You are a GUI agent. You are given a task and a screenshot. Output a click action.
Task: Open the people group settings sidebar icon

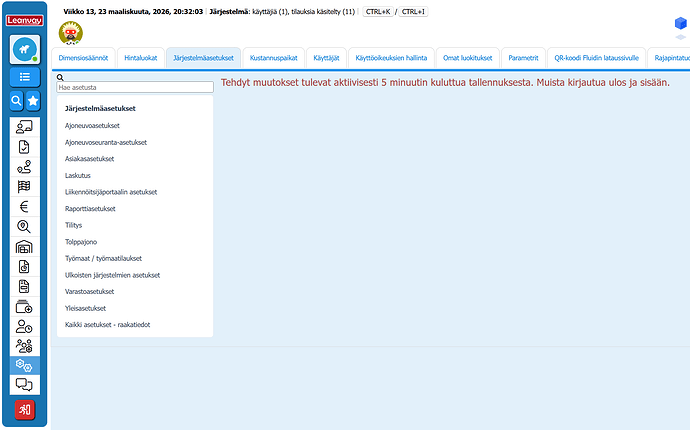tap(24, 346)
